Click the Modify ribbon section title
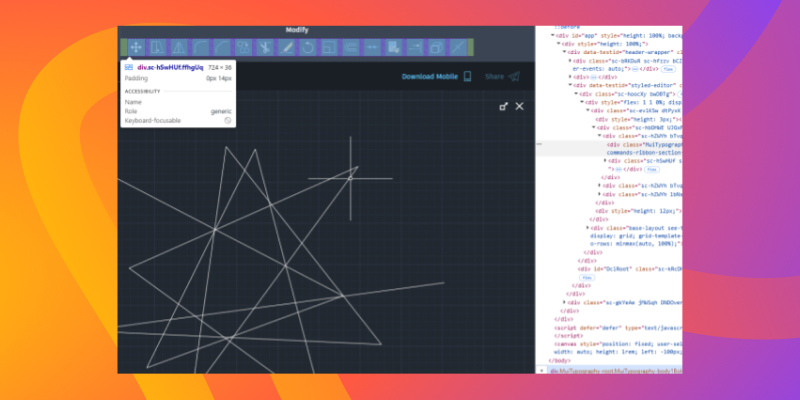This screenshot has width=800, height=400. (297, 30)
